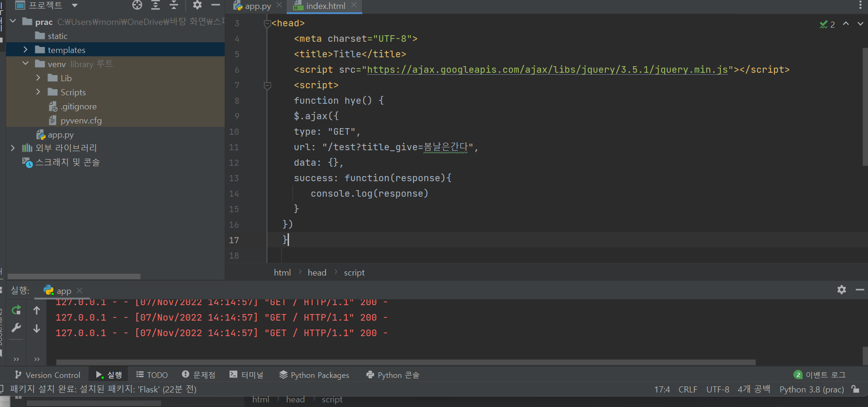Change the UTF-8 file encoding

pos(718,390)
